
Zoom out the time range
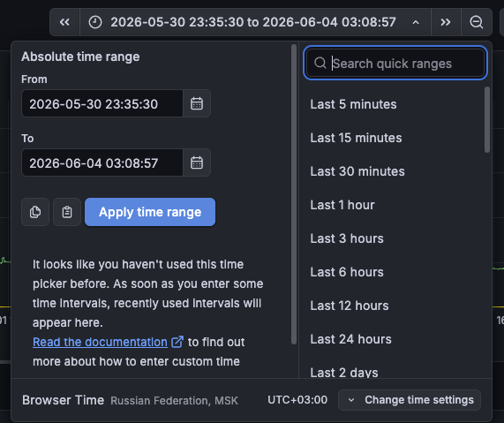[477, 22]
